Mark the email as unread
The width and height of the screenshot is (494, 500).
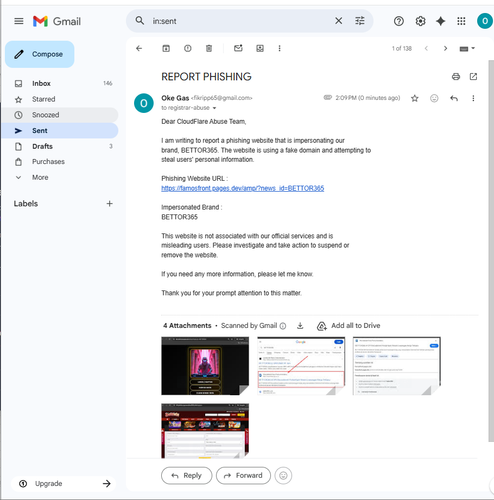(238, 49)
